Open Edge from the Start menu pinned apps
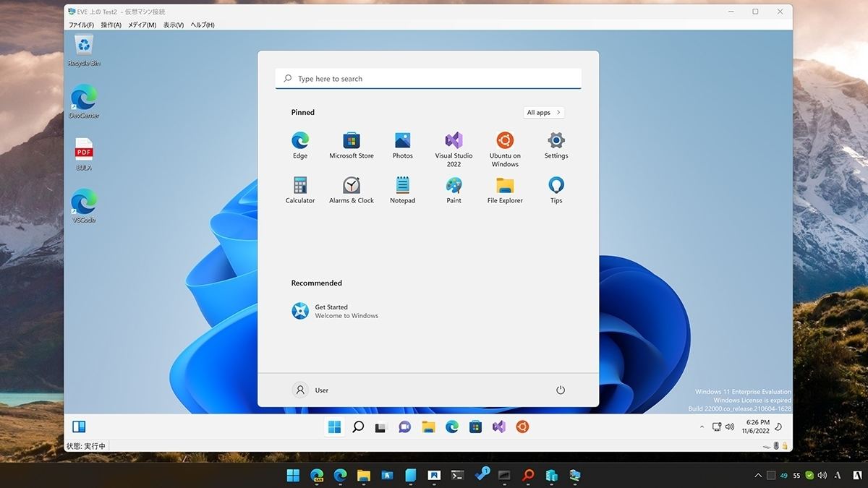This screenshot has height=488, width=868. (300, 145)
